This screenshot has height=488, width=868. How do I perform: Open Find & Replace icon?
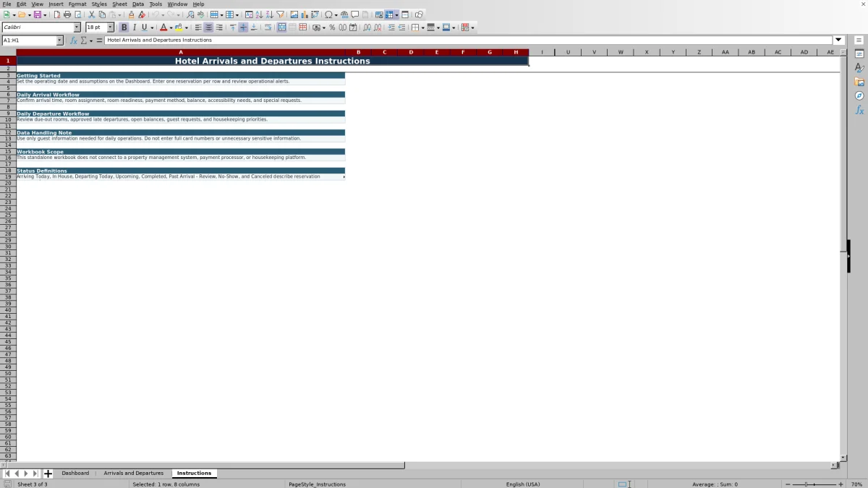(190, 14)
